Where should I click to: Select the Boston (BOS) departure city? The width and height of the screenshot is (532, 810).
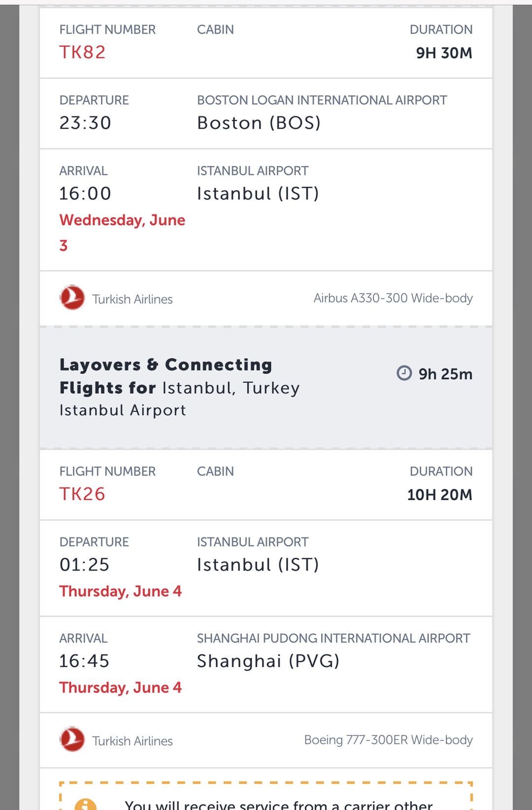259,123
